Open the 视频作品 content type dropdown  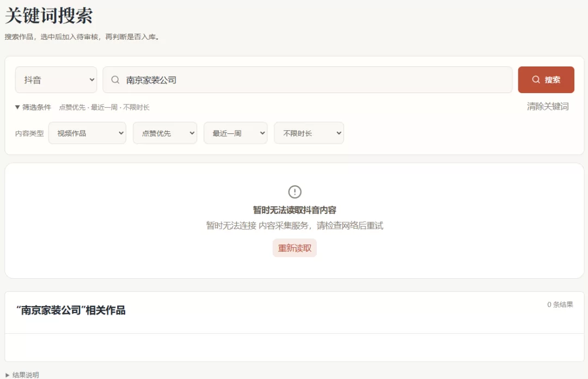tap(87, 133)
